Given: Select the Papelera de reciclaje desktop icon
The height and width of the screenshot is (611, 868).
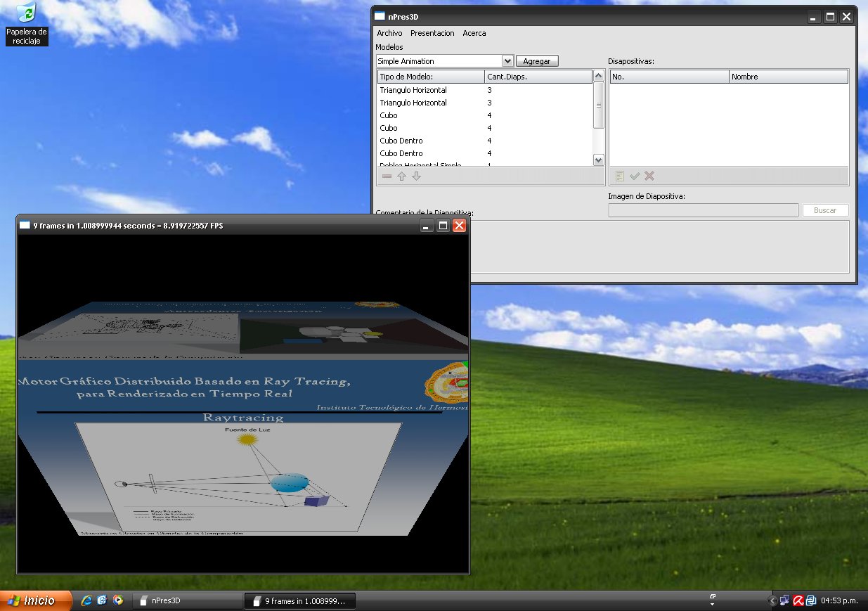Looking at the screenshot, I should pyautogui.click(x=27, y=23).
